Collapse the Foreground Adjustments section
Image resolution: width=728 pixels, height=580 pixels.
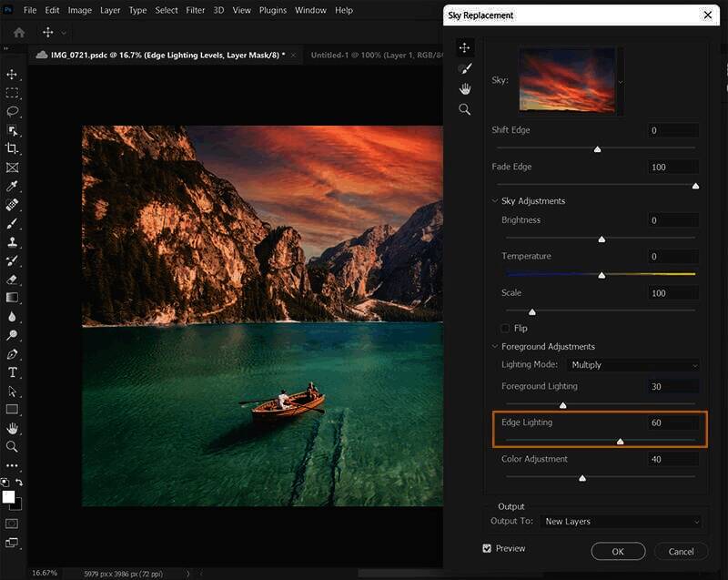pyautogui.click(x=495, y=347)
